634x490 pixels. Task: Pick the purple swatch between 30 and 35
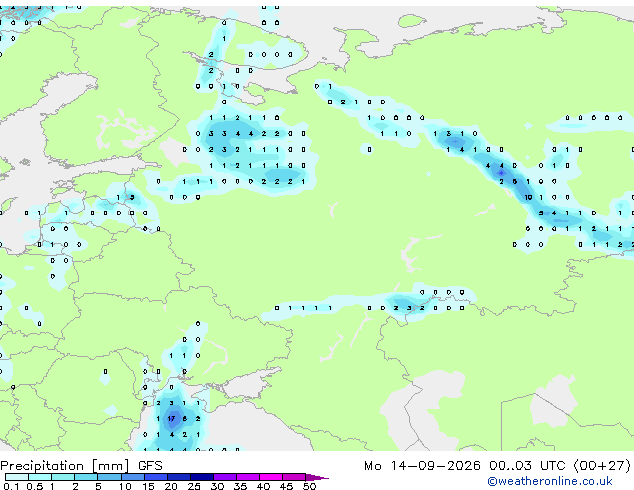pyautogui.click(x=225, y=477)
